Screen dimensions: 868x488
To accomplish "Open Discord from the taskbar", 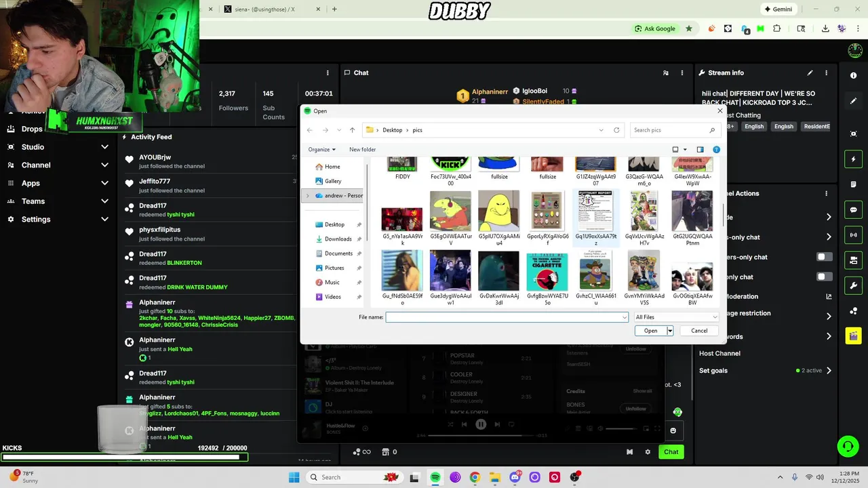I will (x=515, y=477).
